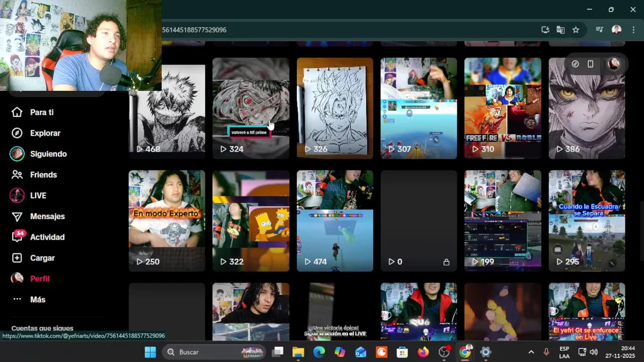The height and width of the screenshot is (362, 644).
Task: Open the TikTok profile avatar in floating bar
Action: point(614,64)
